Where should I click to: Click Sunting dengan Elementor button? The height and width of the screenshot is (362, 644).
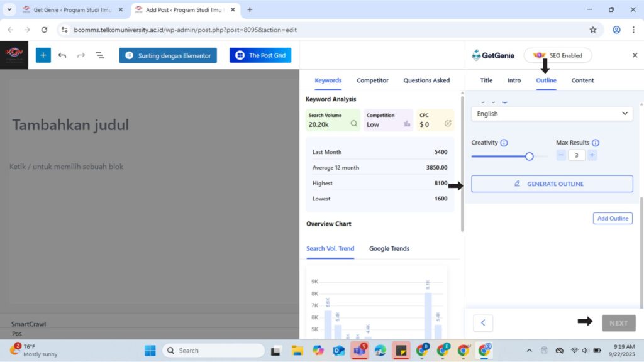point(168,55)
